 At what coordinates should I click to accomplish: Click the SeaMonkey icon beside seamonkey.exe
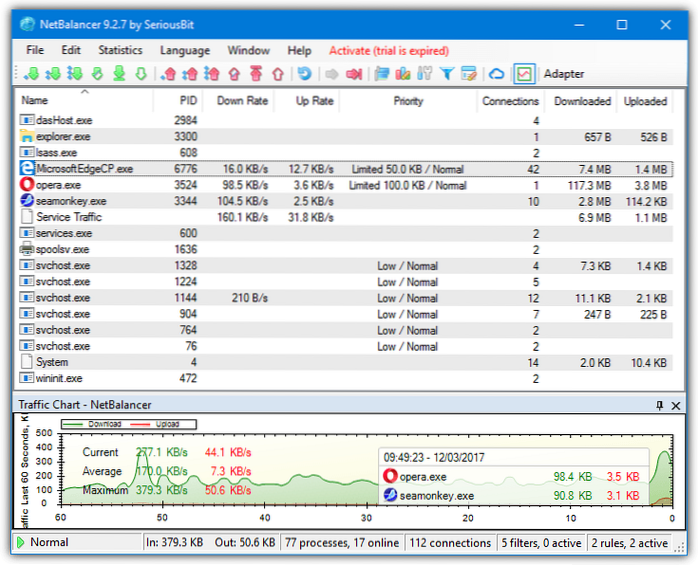tap(27, 201)
